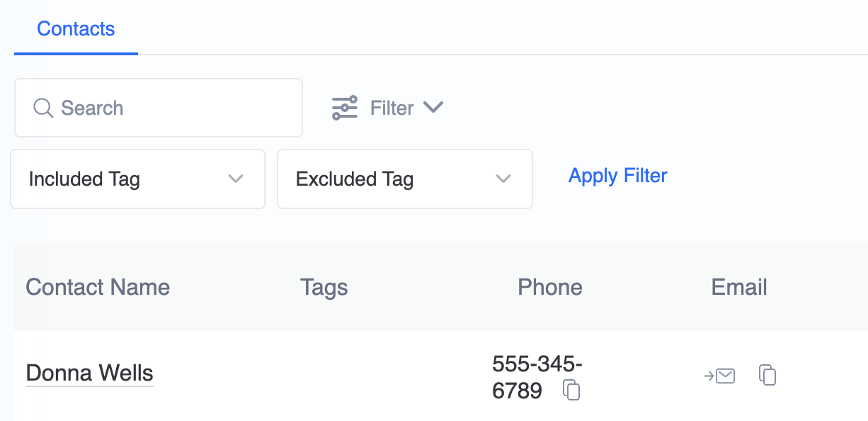This screenshot has height=421, width=868.
Task: Click the Phone column header
Action: (x=550, y=287)
